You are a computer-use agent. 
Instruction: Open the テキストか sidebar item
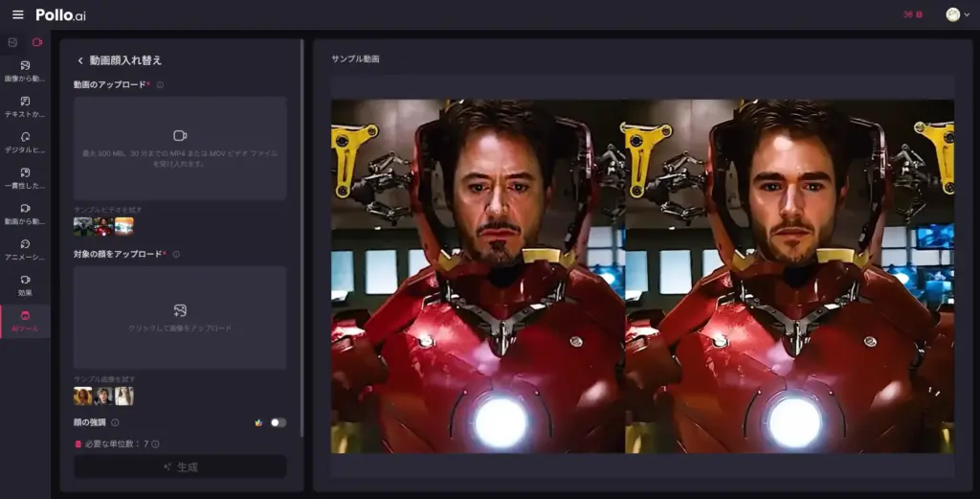pyautogui.click(x=25, y=107)
